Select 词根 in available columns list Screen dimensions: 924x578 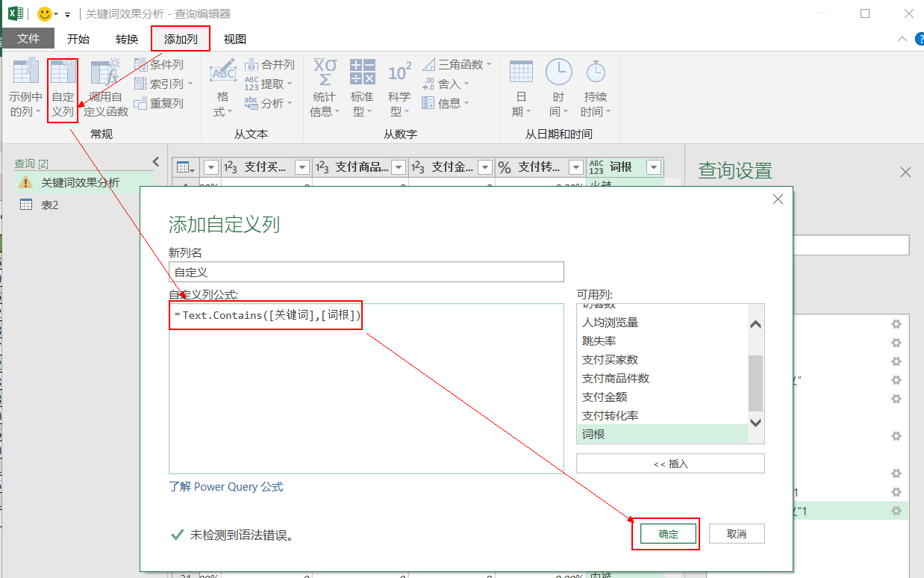pyautogui.click(x=662, y=434)
